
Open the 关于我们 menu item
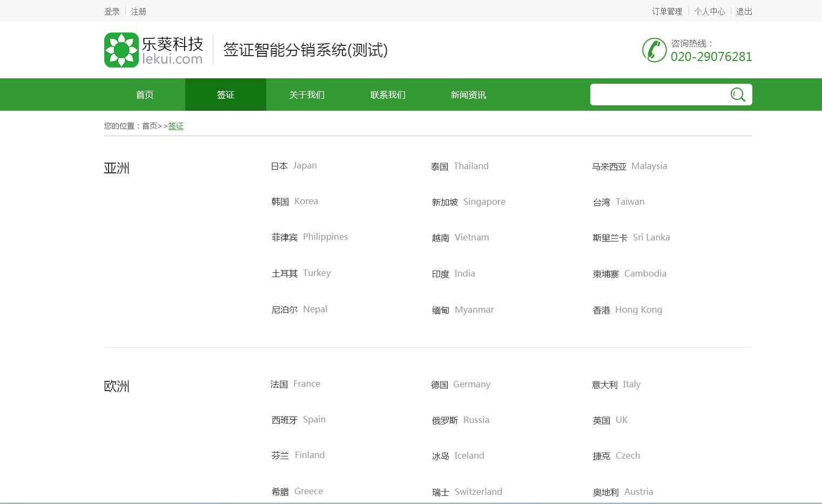tap(306, 95)
